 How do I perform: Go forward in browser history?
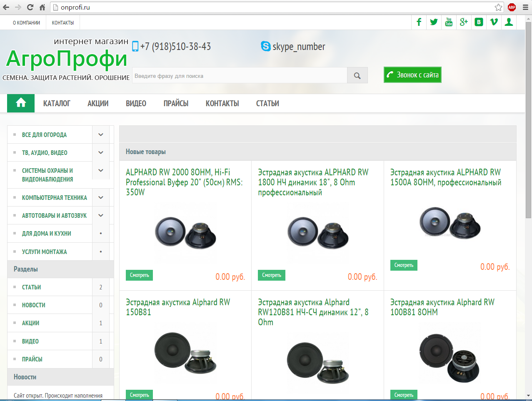[x=18, y=7]
